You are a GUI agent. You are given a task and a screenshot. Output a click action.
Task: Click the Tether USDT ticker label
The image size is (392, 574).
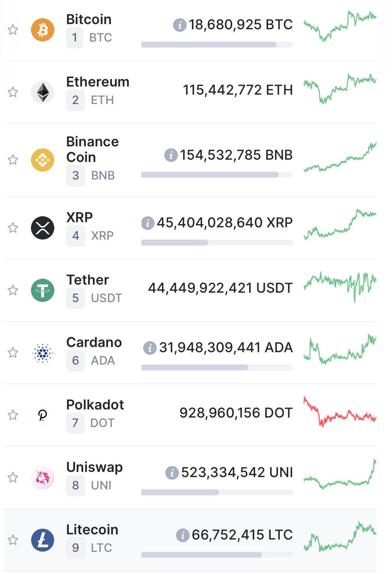106,298
